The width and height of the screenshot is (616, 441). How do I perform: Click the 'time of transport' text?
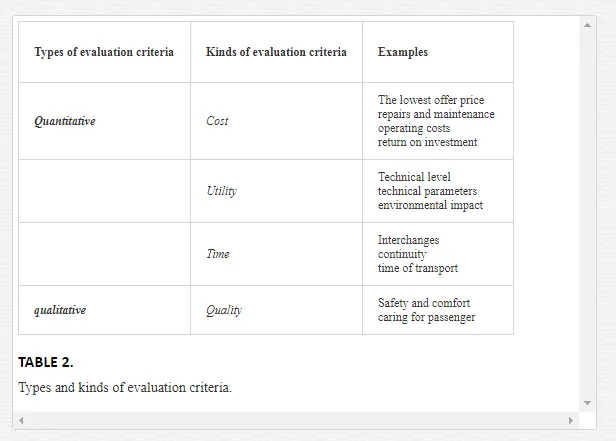(x=418, y=268)
